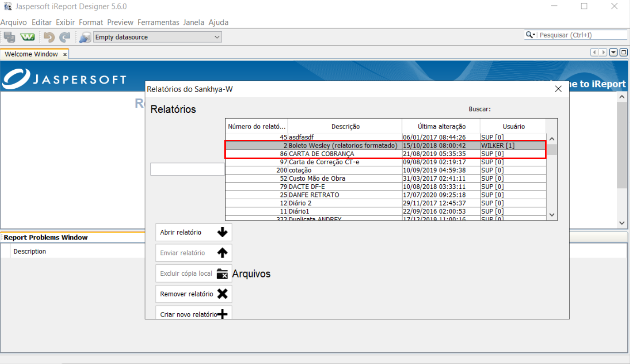
Task: Open the Format menu
Action: [91, 22]
